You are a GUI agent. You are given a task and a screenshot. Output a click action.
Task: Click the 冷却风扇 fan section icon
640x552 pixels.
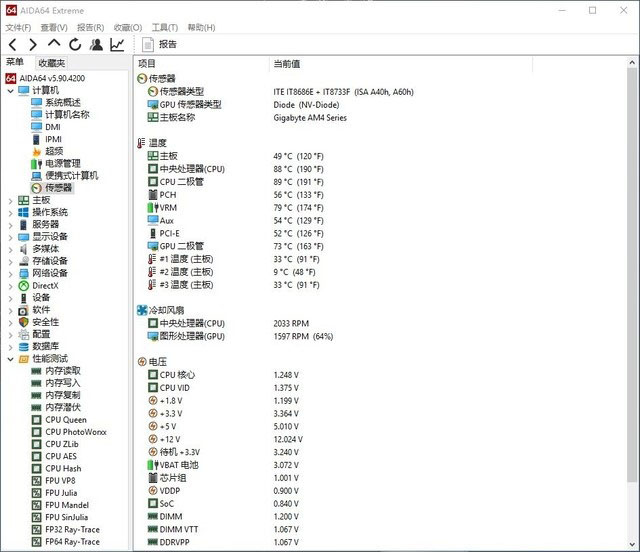pyautogui.click(x=142, y=310)
